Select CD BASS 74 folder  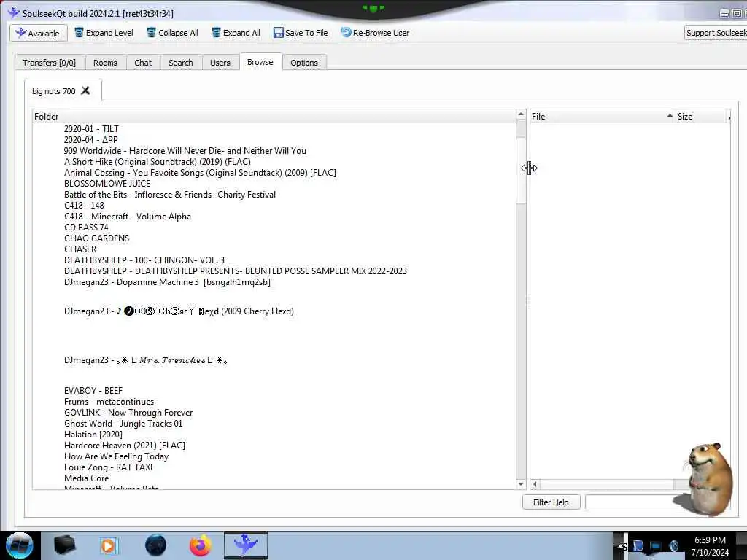86,227
